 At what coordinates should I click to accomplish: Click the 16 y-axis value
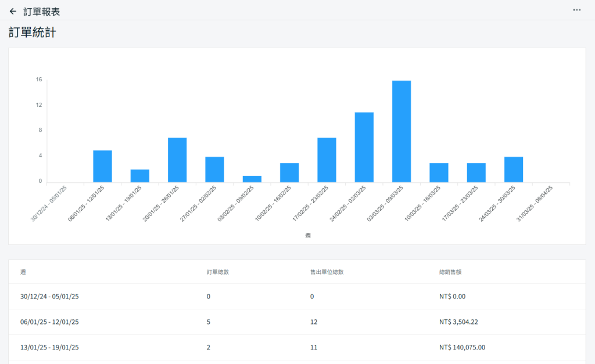click(39, 80)
